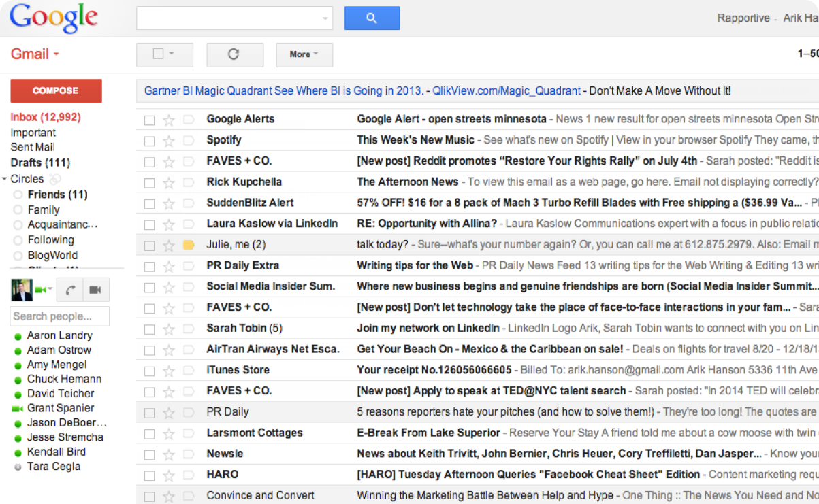This screenshot has width=819, height=504.
Task: Click the QlikView.com/Magic_Quadrant ad link
Action: click(x=507, y=91)
